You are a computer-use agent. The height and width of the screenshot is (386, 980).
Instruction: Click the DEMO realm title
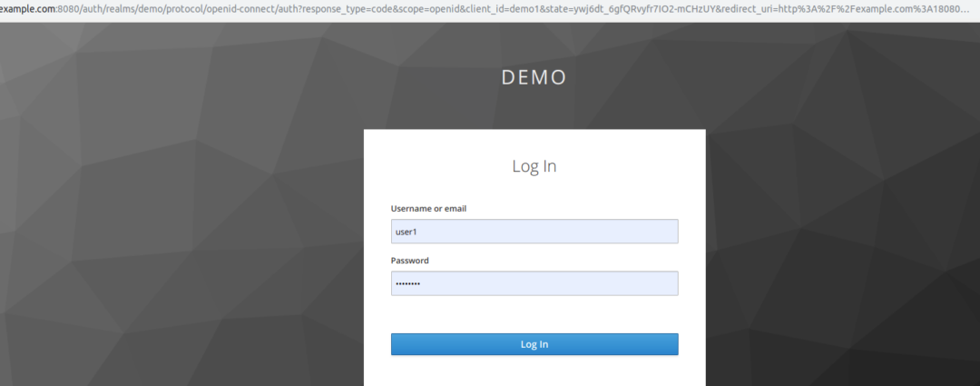click(x=534, y=77)
